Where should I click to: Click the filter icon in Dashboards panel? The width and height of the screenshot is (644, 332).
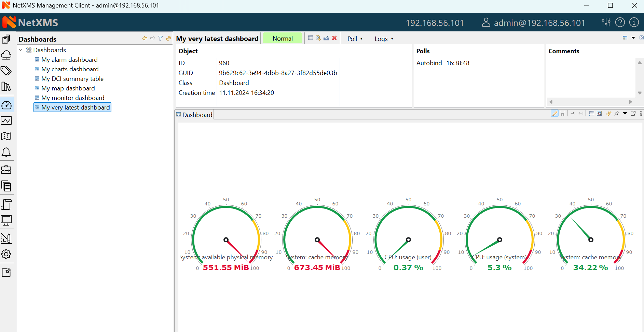(x=160, y=39)
